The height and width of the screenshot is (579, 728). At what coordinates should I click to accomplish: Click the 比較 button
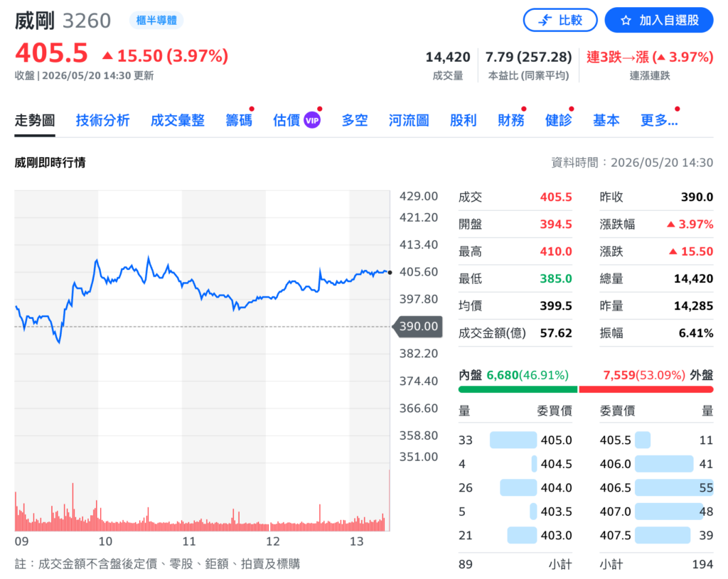coord(560,21)
